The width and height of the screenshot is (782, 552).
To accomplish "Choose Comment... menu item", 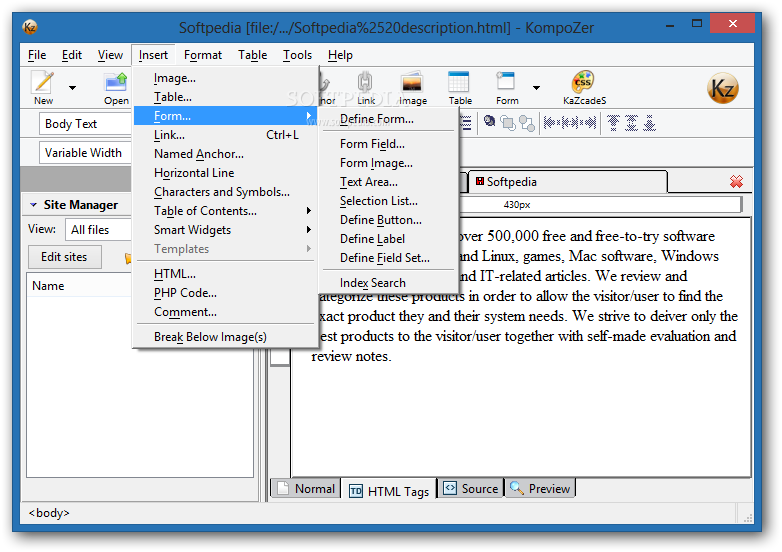I will [225, 312].
